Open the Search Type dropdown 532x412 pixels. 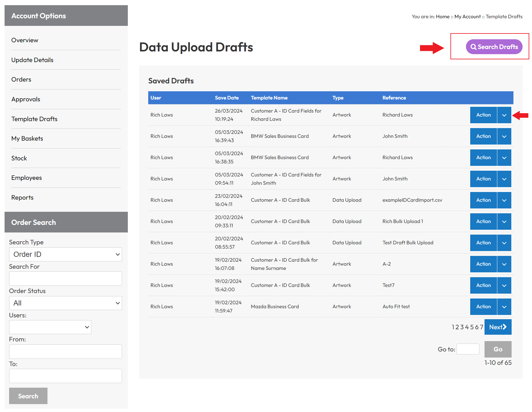65,254
